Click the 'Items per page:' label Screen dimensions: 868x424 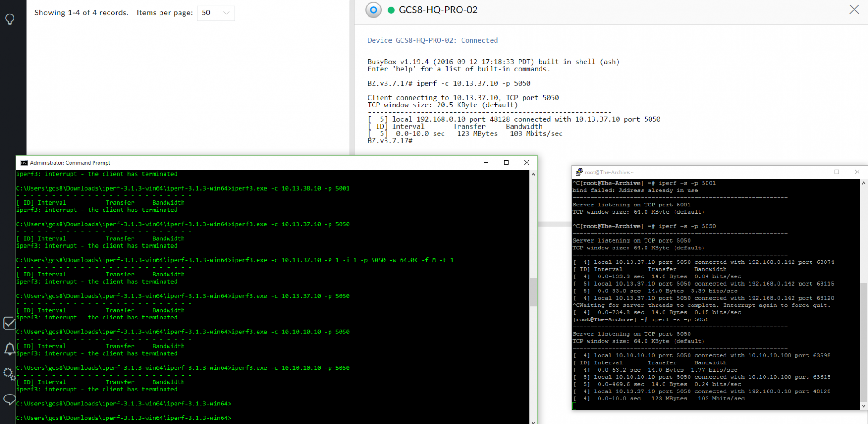tap(165, 13)
